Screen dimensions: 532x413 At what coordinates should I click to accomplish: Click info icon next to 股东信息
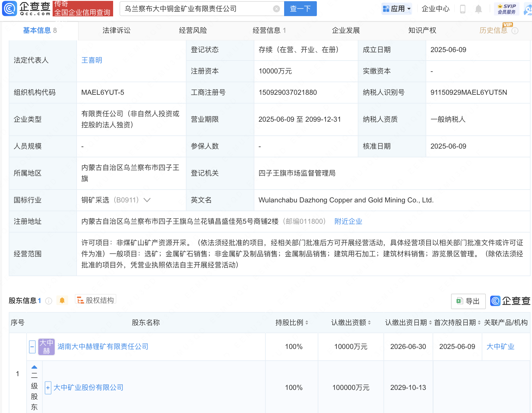click(49, 301)
